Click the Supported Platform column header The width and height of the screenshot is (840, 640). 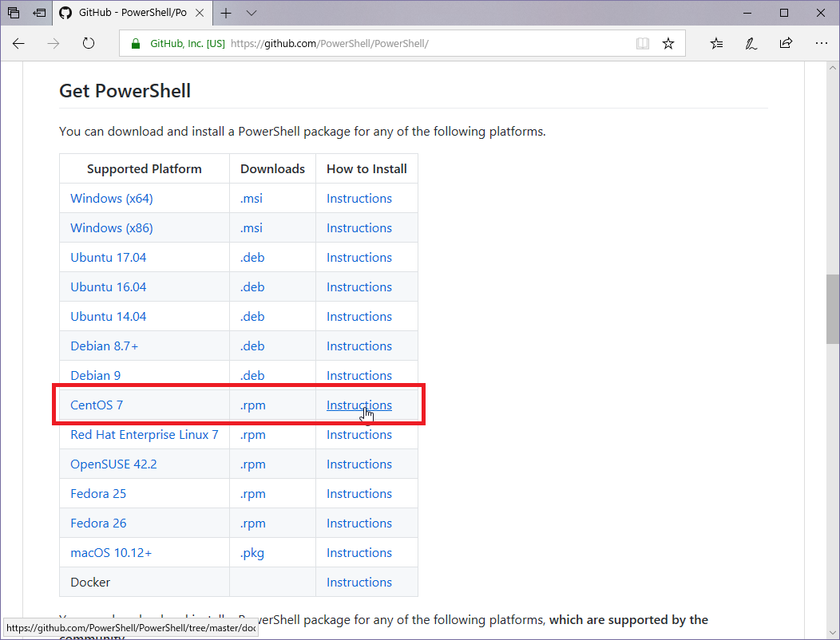[x=144, y=168]
